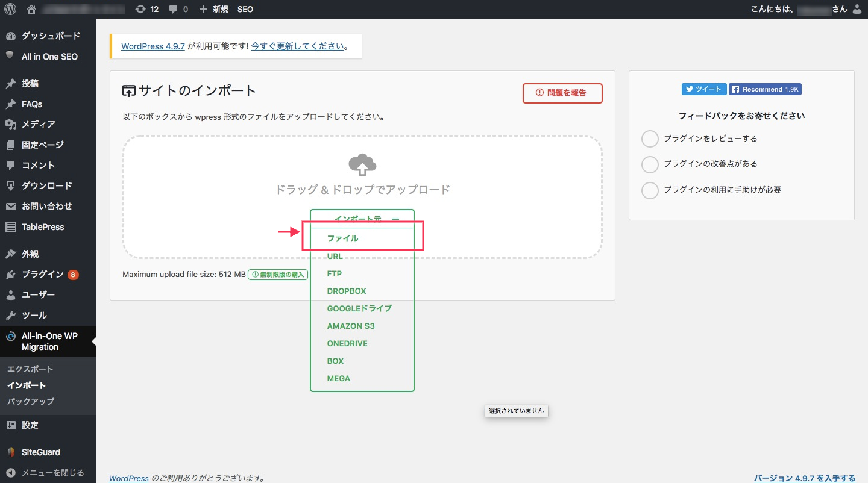Click the All-in-One WP Migration icon
This screenshot has height=483, width=868.
pos(10,336)
